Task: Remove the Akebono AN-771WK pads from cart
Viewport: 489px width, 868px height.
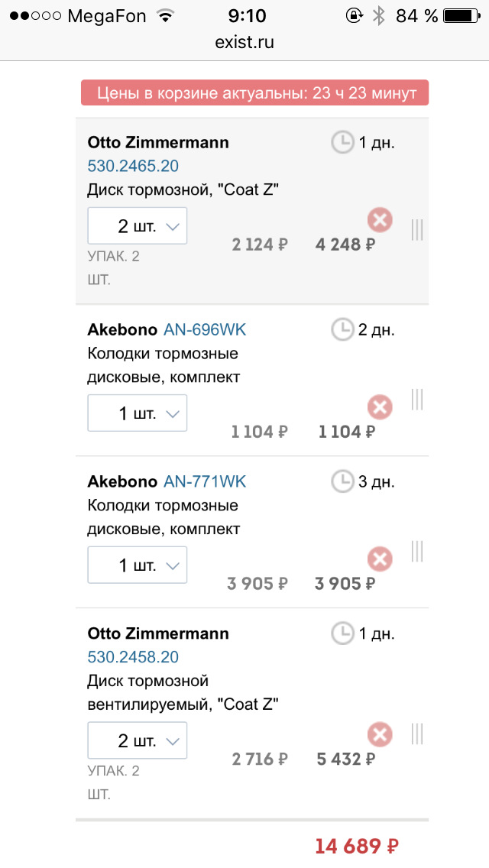Action: tap(380, 559)
